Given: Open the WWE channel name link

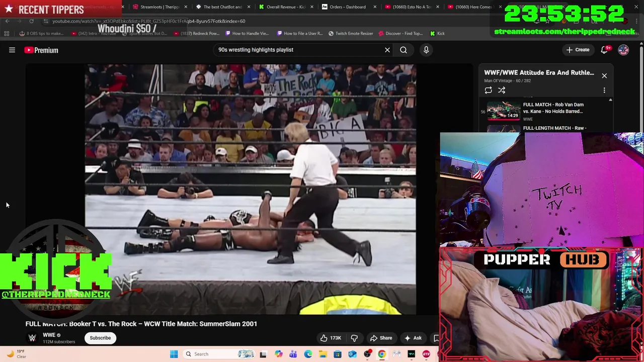Looking at the screenshot, I should click(x=49, y=335).
